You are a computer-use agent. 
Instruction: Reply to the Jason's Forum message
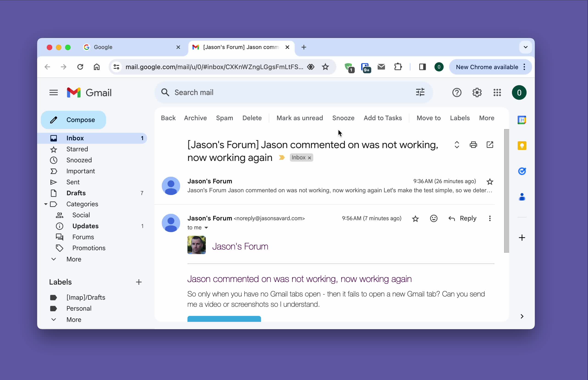pos(462,218)
